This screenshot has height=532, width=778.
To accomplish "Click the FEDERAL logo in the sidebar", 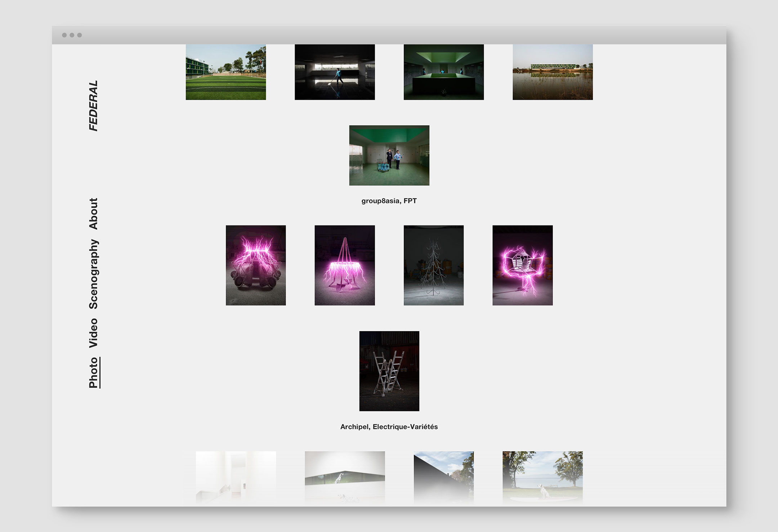I will coord(93,106).
